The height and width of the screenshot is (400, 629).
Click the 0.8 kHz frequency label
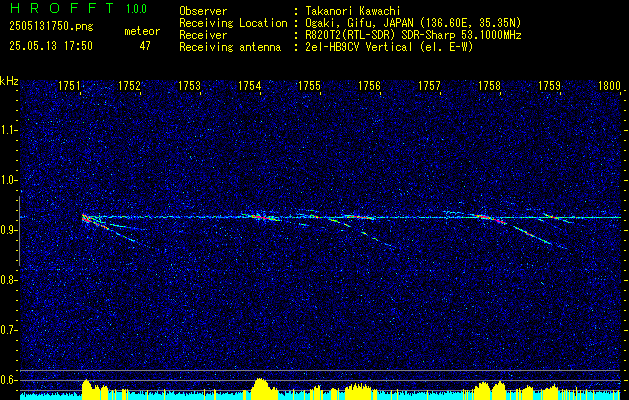8,280
